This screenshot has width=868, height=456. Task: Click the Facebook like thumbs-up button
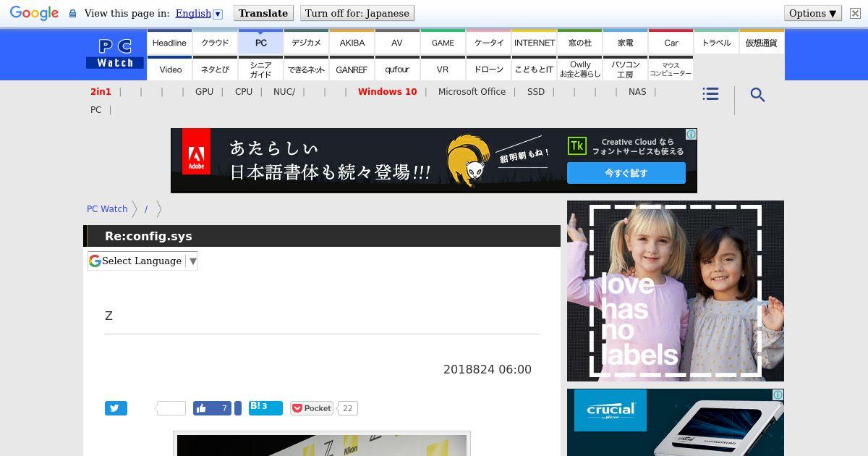212,408
